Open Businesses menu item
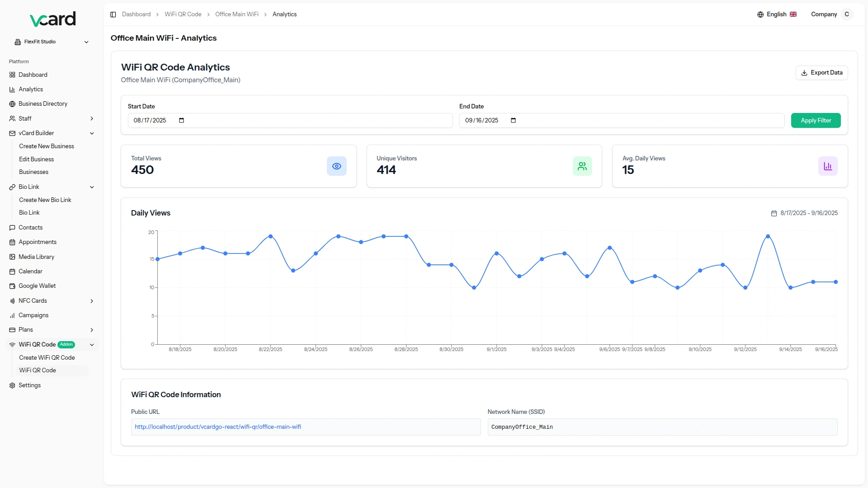This screenshot has height=488, width=868. click(x=33, y=172)
